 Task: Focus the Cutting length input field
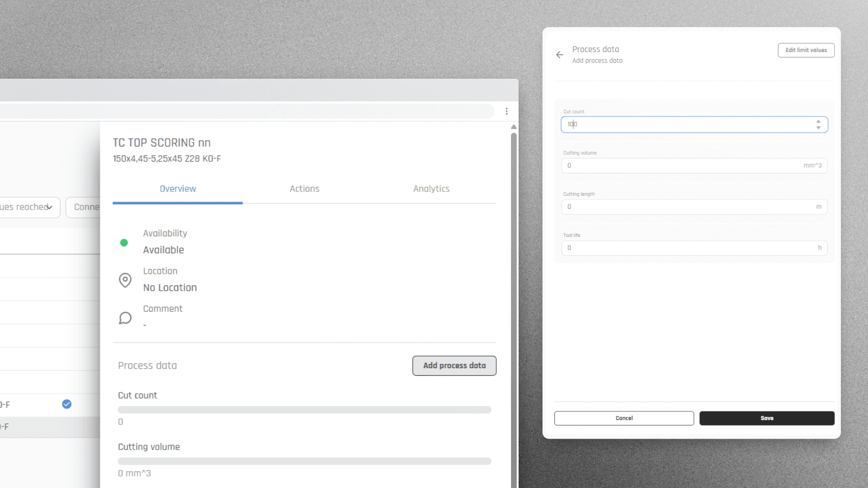[x=694, y=207]
